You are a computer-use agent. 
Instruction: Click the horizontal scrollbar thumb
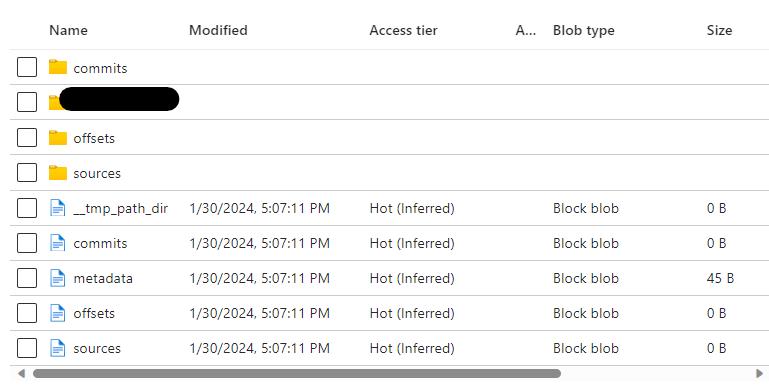pos(297,374)
